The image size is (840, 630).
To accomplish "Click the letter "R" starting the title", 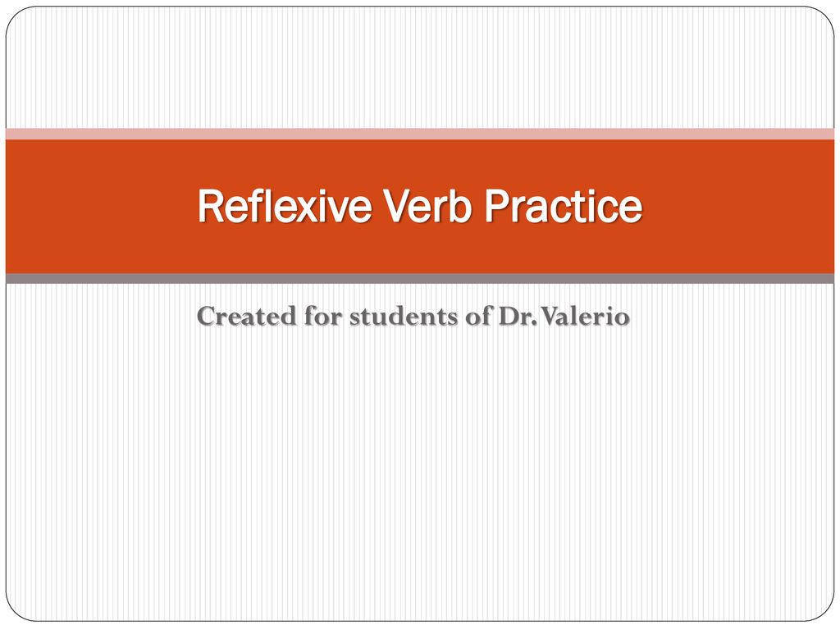I will (x=209, y=206).
